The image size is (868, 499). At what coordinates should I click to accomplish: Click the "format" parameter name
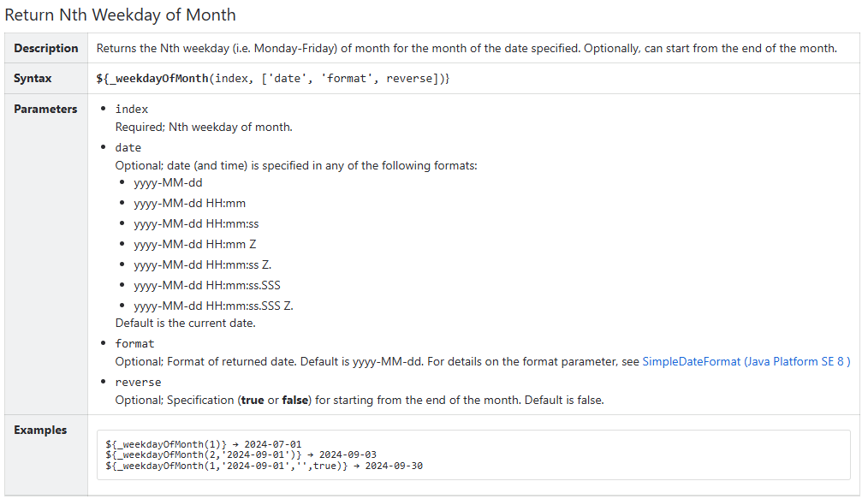[134, 344]
